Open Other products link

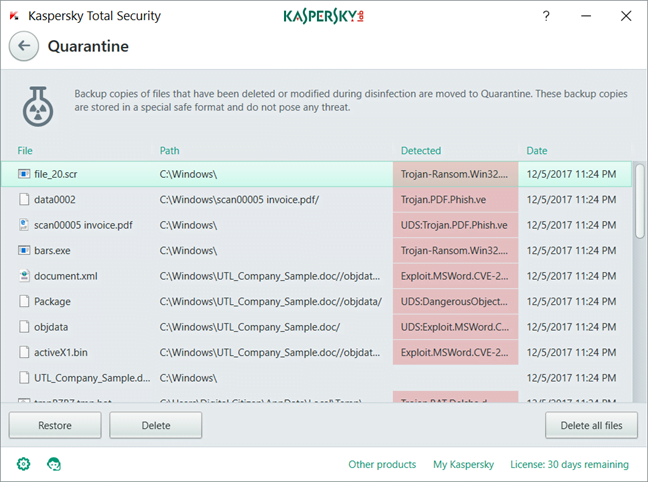[x=382, y=464]
